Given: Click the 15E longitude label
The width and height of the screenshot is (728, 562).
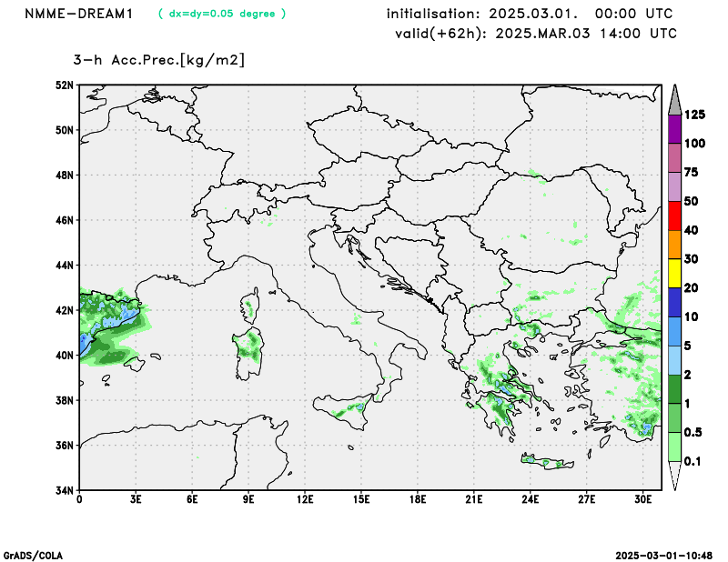Looking at the screenshot, I should 361,500.
